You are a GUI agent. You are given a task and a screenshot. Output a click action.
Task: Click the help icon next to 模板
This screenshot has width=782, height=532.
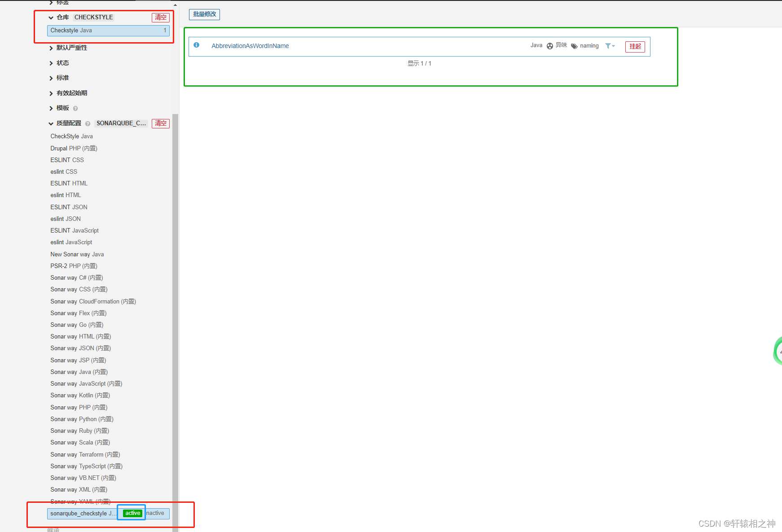click(75, 108)
